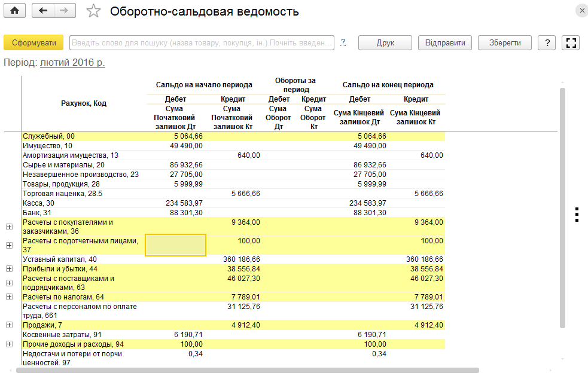Click opening credit value 31 125,76

[243, 307]
